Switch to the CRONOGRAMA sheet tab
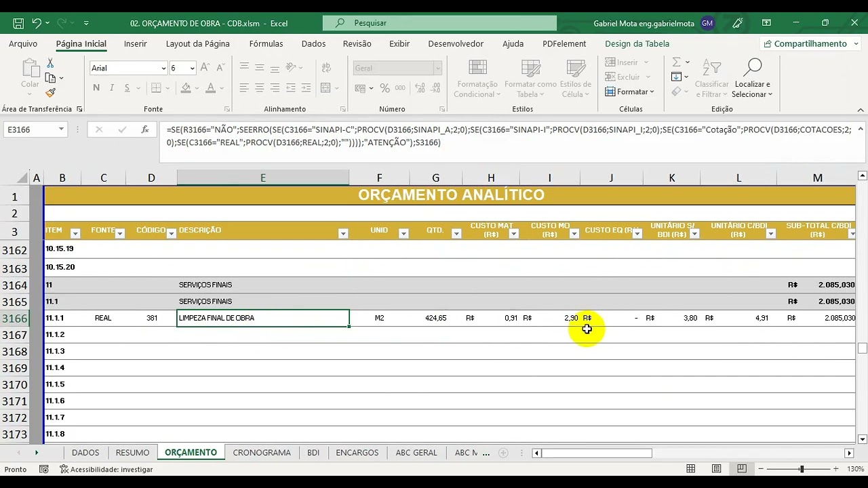 pos(262,453)
